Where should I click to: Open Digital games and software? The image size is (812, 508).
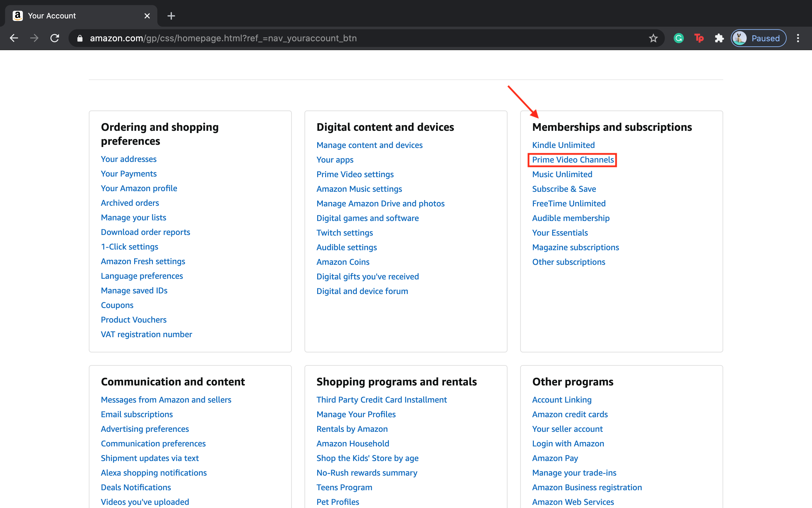pos(367,218)
